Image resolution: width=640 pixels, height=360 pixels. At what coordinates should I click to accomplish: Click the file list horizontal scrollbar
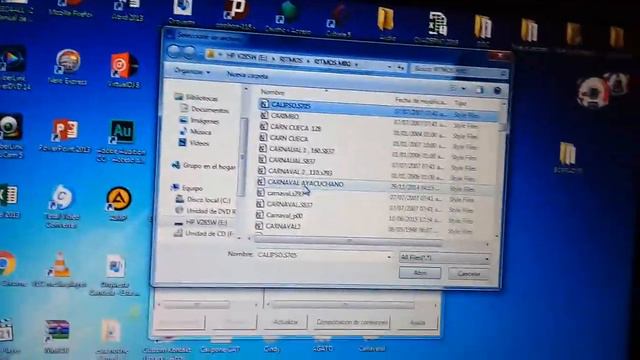coord(348,241)
